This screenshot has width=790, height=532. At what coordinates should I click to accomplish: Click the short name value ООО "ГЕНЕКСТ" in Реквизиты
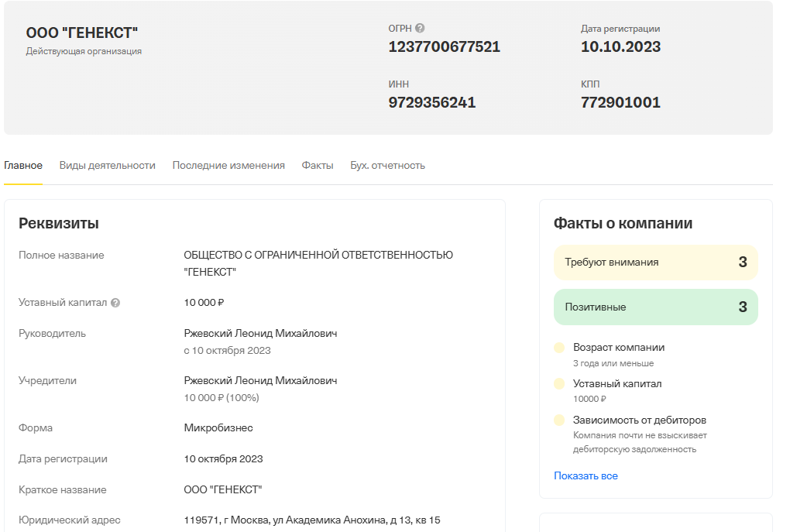tap(223, 489)
